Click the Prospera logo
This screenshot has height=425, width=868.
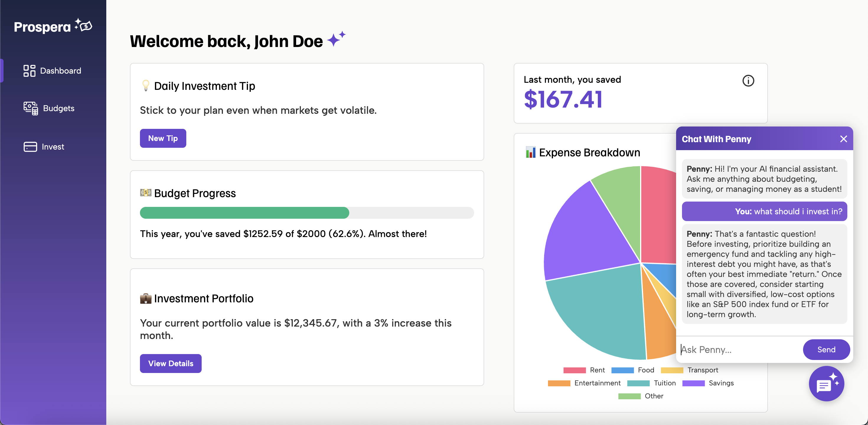(x=53, y=27)
